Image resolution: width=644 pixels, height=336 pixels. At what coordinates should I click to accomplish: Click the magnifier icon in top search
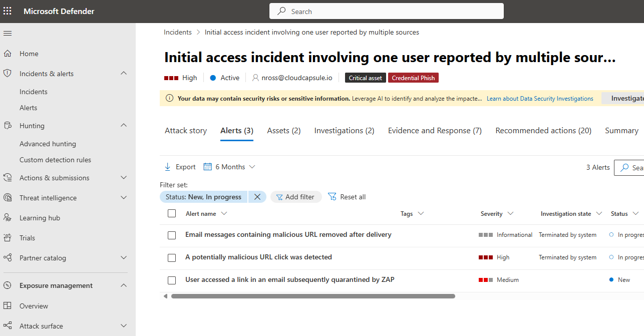[282, 11]
